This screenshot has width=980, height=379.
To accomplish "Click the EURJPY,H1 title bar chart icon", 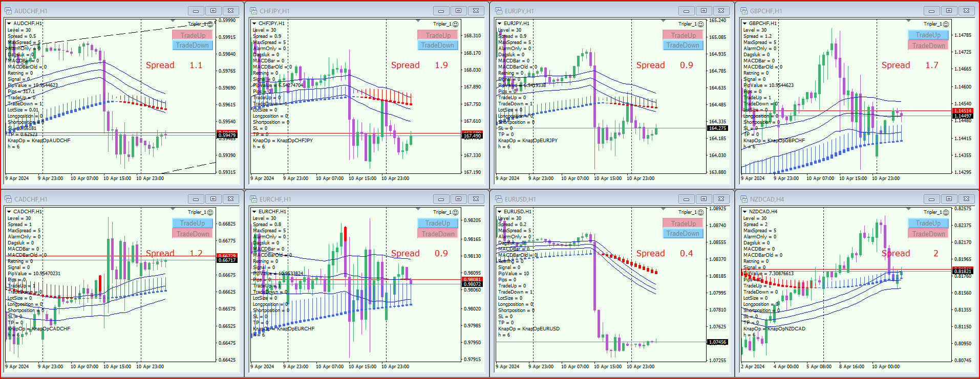I will (x=499, y=11).
